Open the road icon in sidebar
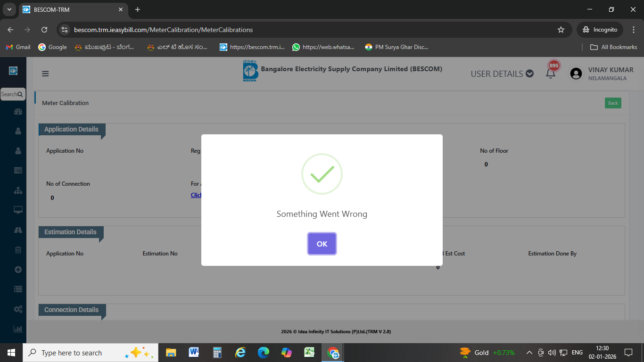This screenshot has height=362, width=644. click(x=18, y=230)
